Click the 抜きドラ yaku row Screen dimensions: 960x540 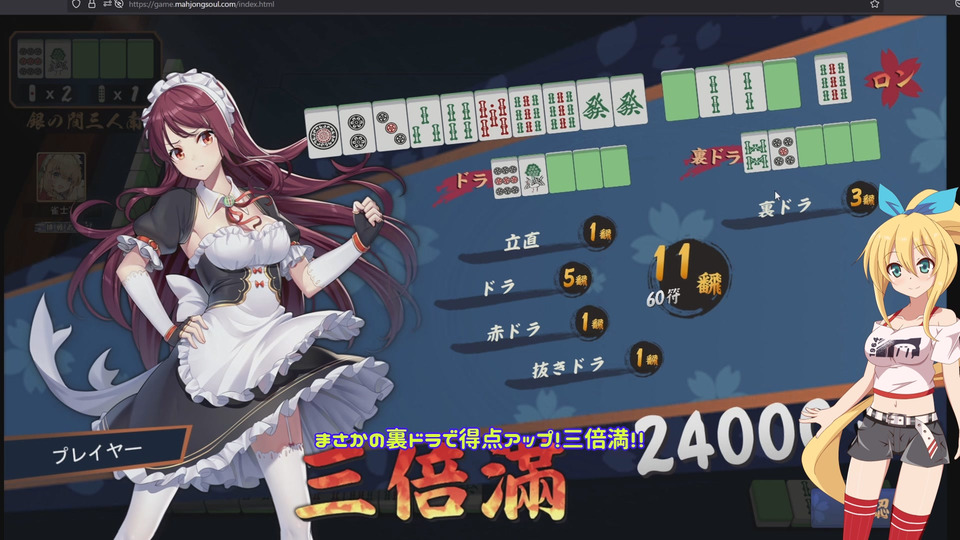click(583, 366)
